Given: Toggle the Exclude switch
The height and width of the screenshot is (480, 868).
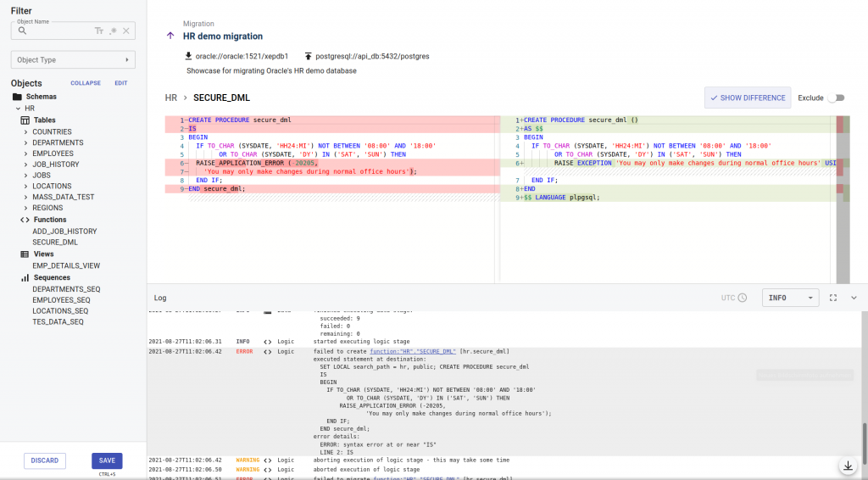Looking at the screenshot, I should 837,98.
